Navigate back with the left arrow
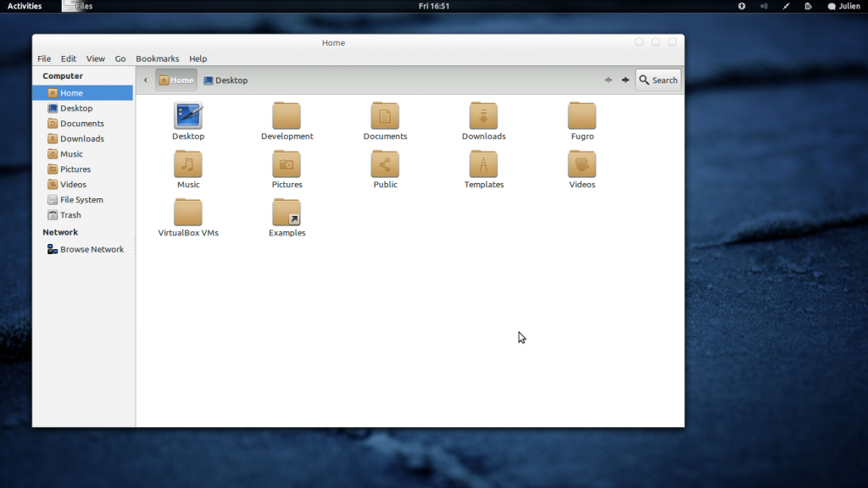Image resolution: width=868 pixels, height=488 pixels. pos(608,80)
